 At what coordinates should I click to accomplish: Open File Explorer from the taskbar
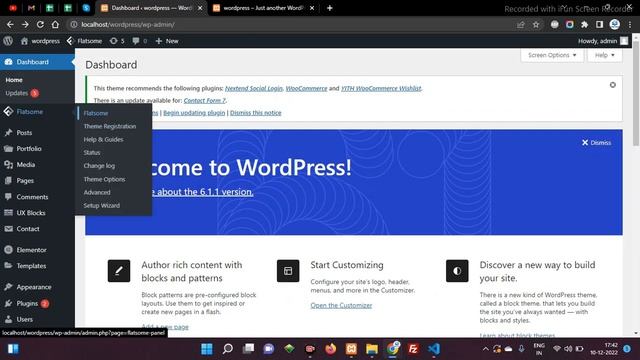372,349
